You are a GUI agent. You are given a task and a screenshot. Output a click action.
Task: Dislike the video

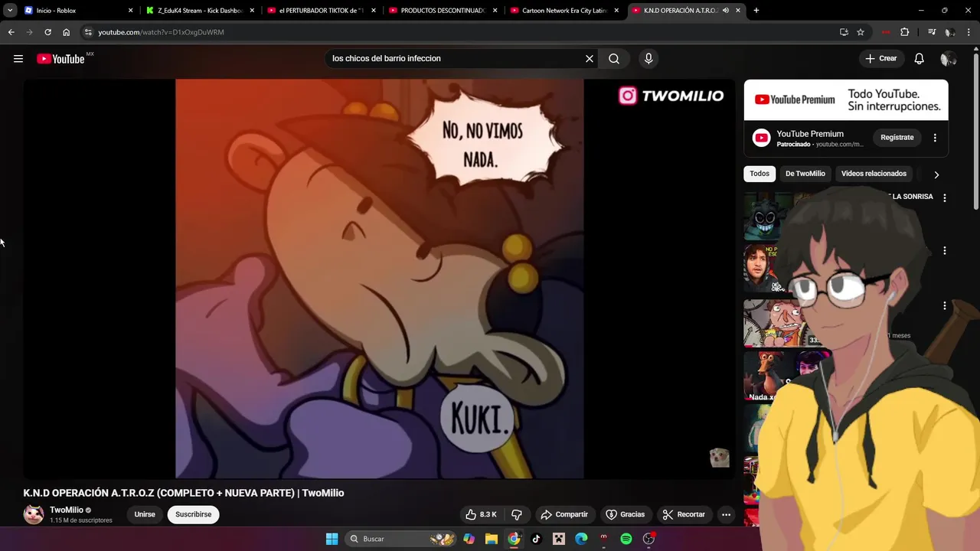pyautogui.click(x=517, y=514)
